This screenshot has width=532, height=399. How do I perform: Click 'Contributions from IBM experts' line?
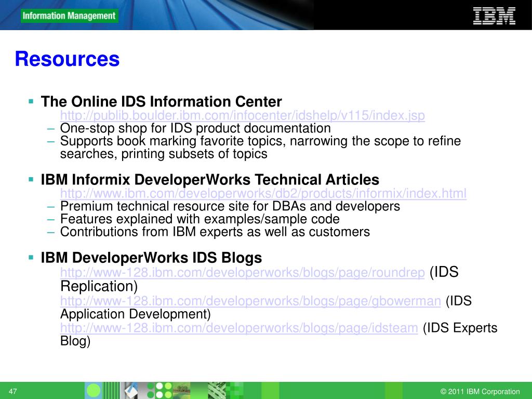click(215, 232)
